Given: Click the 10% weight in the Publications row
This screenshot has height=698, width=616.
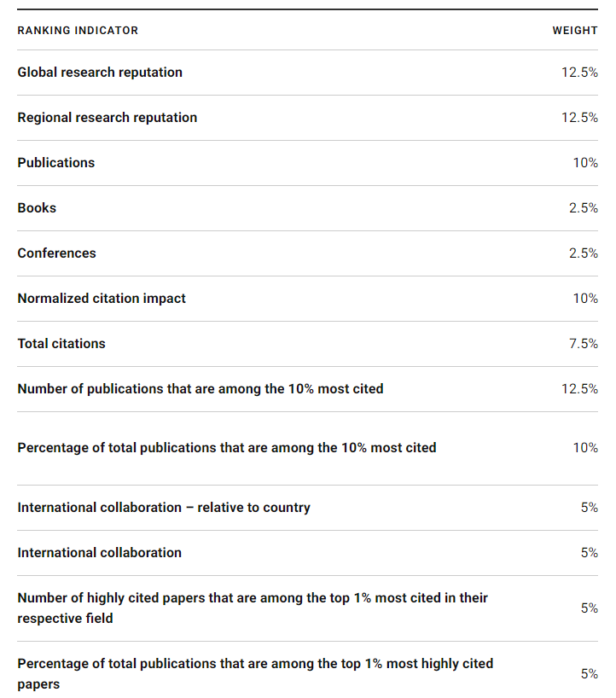Looking at the screenshot, I should click(x=585, y=163).
